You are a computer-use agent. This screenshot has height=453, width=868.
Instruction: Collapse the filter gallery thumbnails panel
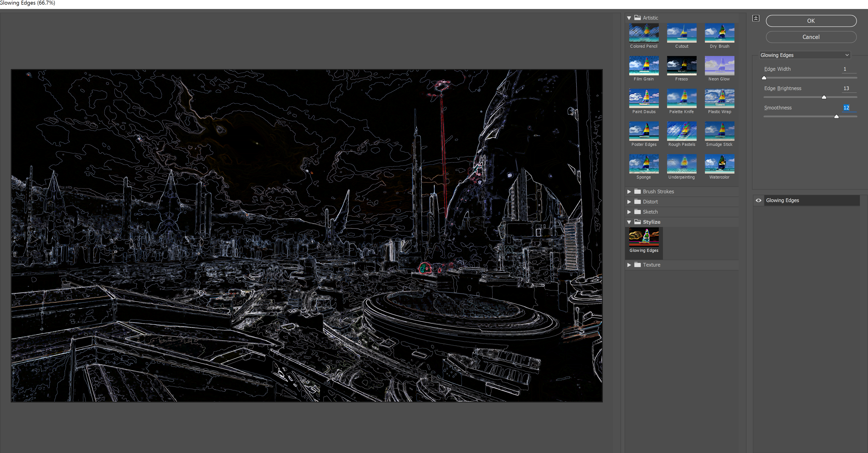(x=756, y=18)
